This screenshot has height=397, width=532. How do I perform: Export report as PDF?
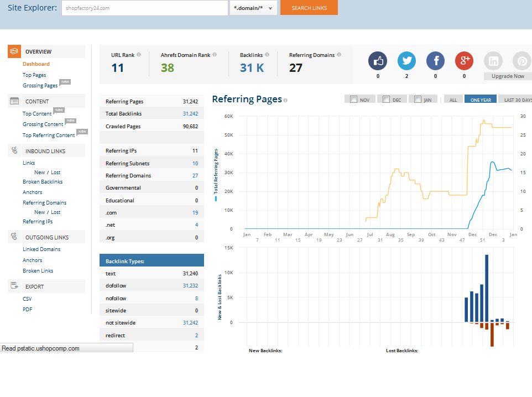28,310
